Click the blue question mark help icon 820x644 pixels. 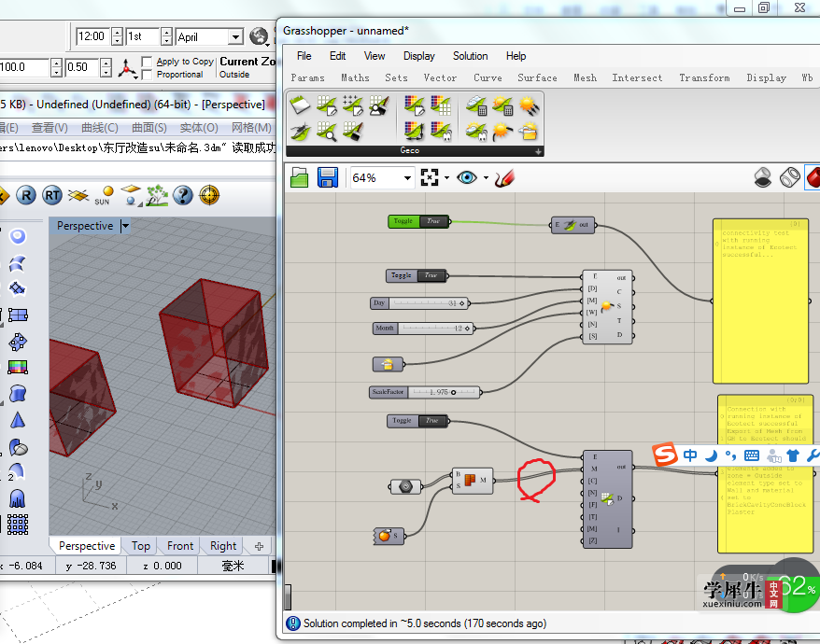183,195
